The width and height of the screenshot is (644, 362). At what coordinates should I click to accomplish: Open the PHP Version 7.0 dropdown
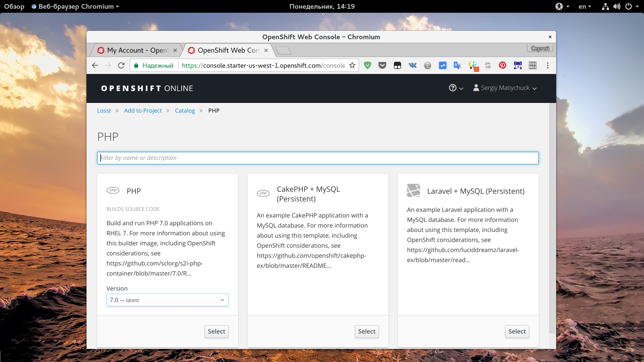point(167,300)
